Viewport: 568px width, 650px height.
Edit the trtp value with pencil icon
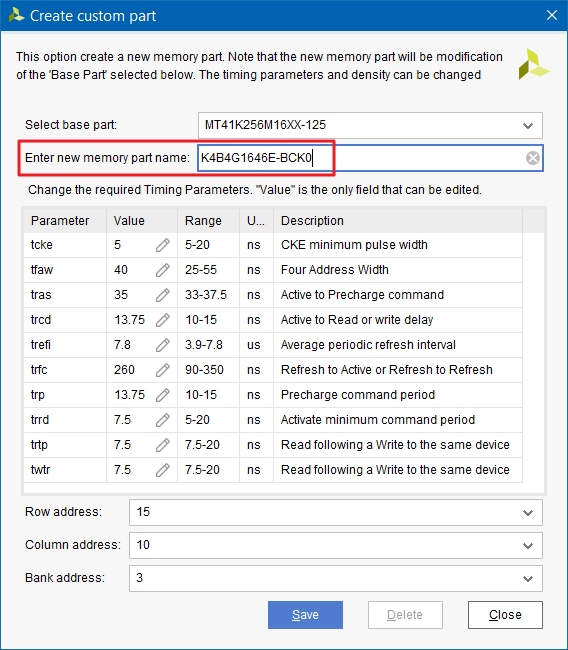coord(163,445)
